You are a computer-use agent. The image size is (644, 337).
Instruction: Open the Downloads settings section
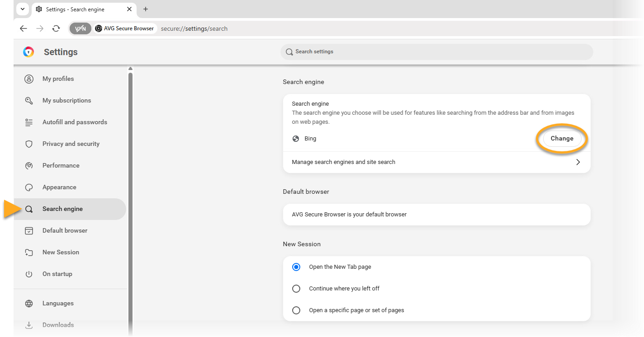(x=58, y=325)
